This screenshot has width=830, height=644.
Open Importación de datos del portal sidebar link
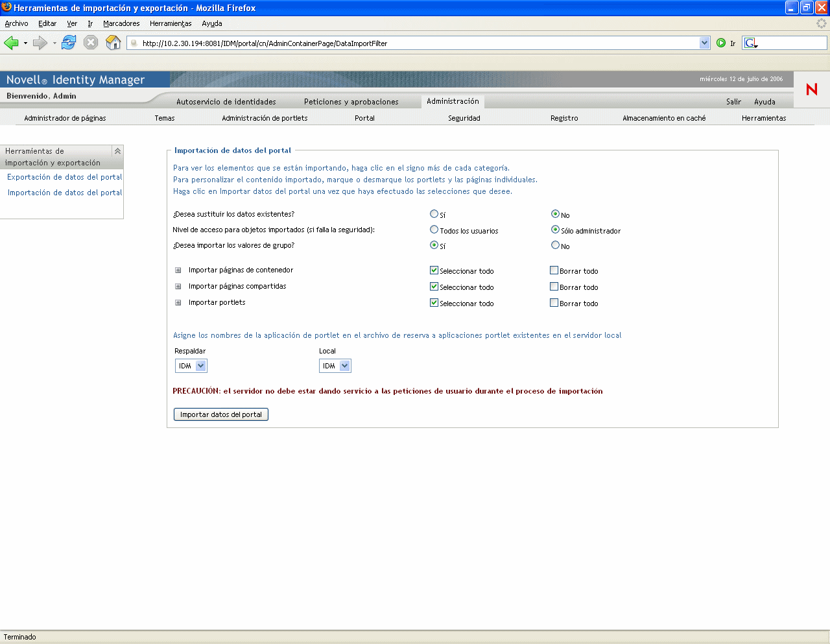[65, 193]
